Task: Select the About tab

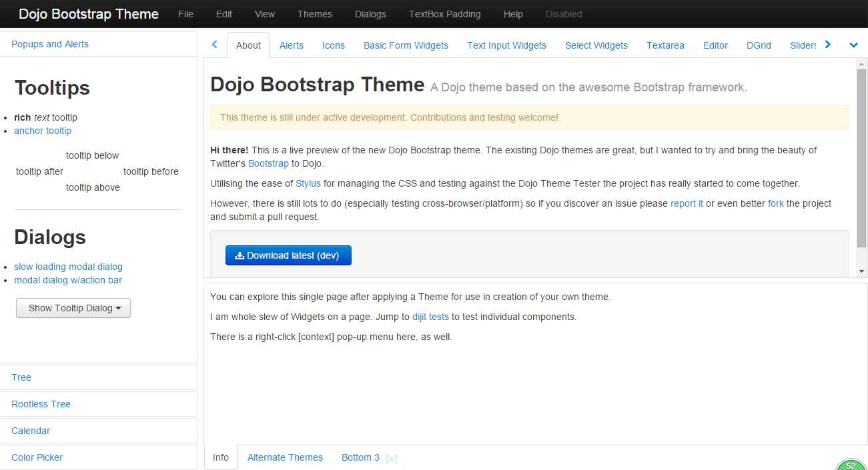Action: (248, 45)
